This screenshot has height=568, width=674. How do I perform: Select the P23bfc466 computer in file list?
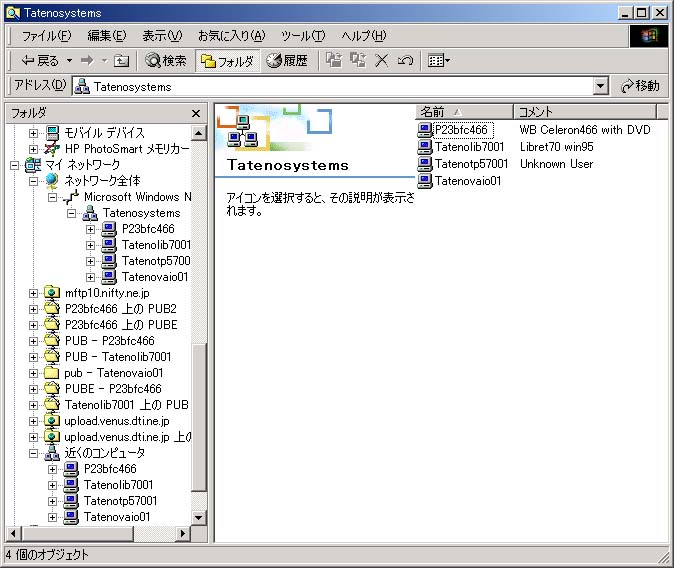461,130
